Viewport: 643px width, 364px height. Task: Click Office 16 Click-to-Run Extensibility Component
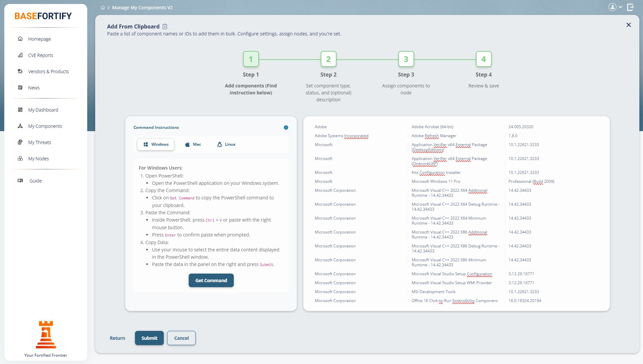454,301
